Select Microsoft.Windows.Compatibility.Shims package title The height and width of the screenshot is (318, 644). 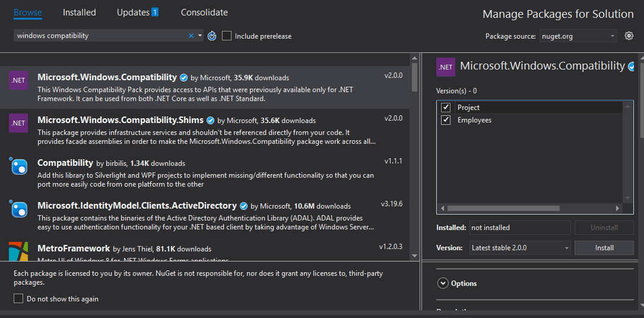pyautogui.click(x=120, y=120)
